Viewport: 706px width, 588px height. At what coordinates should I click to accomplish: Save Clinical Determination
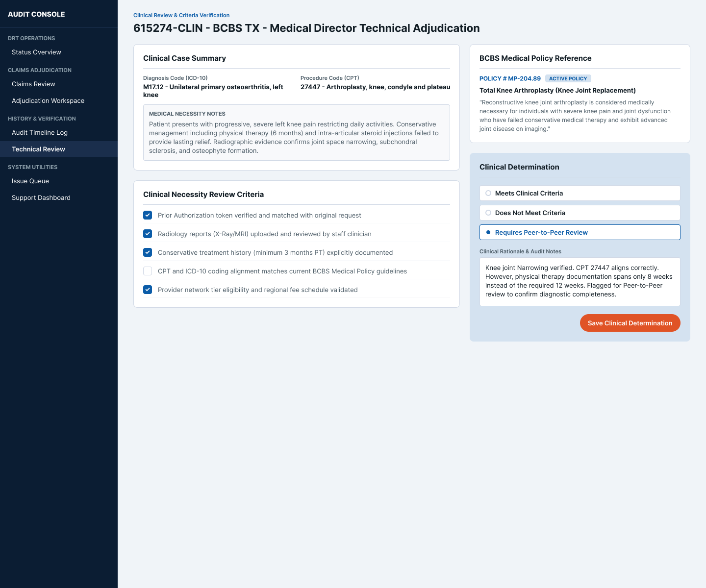(630, 323)
